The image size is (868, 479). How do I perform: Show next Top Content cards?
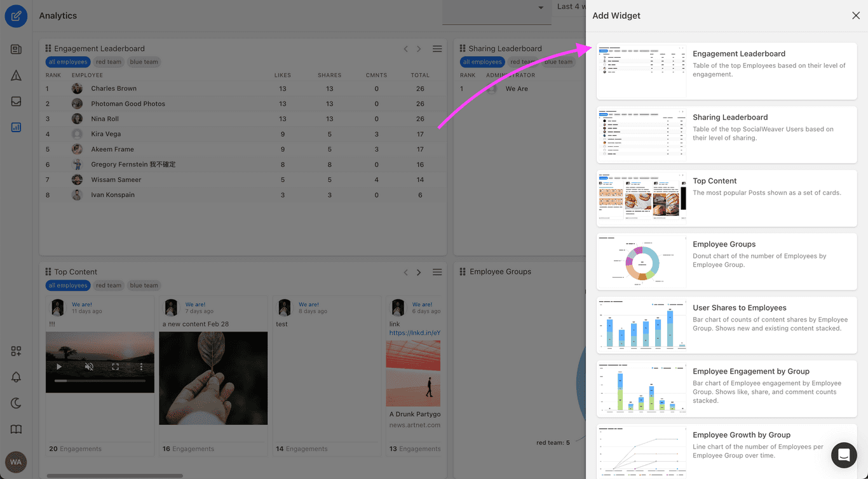[419, 273]
